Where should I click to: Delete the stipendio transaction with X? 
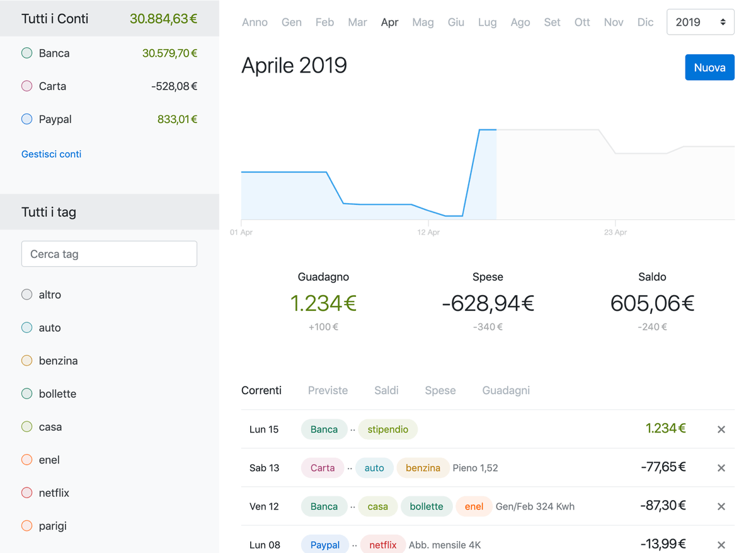pos(721,429)
